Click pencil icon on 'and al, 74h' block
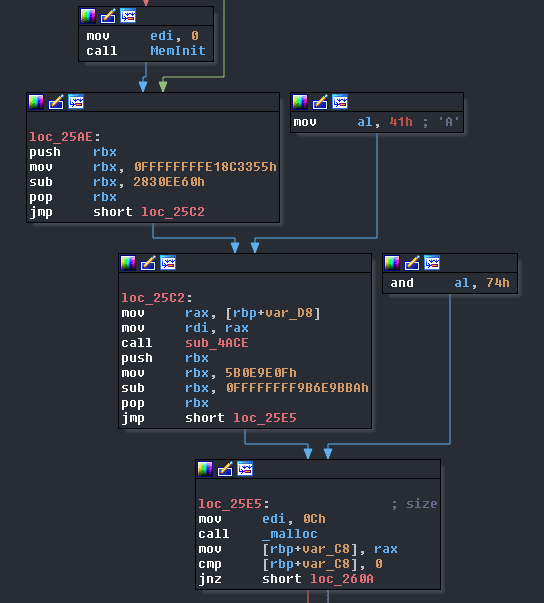 (412, 263)
